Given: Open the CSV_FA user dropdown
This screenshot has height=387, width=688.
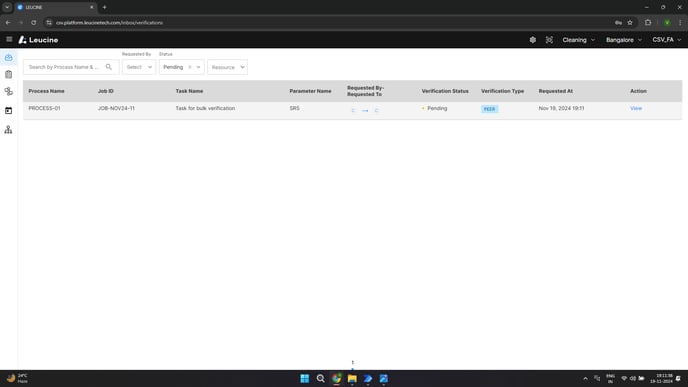Looking at the screenshot, I should click(x=666, y=40).
